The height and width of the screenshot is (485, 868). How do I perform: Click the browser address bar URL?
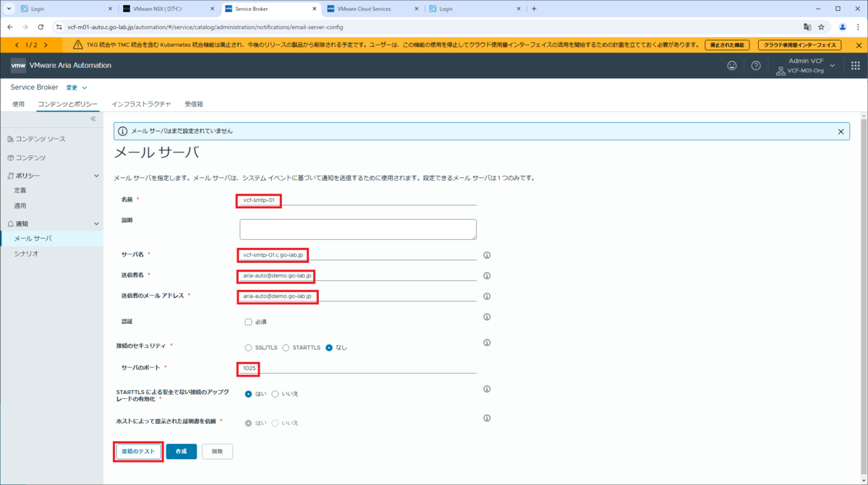point(205,27)
